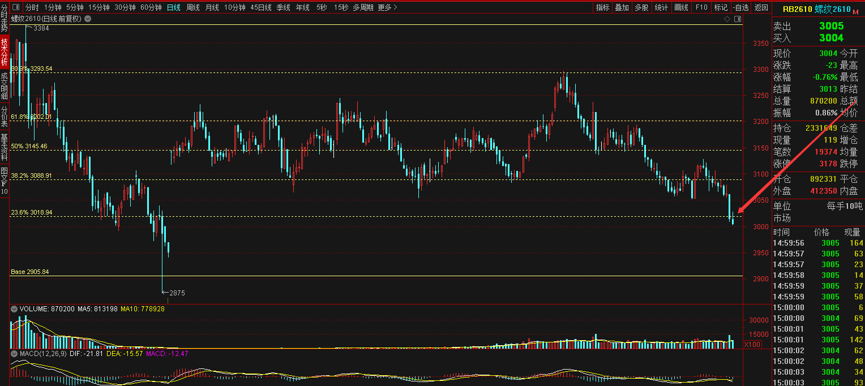This screenshot has width=865, height=386.
Task: Click the 14:59:56 tick row
Action: [x=819, y=243]
